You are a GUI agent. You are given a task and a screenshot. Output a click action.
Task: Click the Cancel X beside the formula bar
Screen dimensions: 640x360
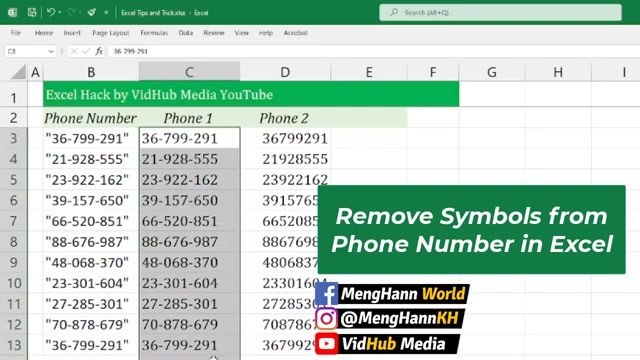coord(73,51)
